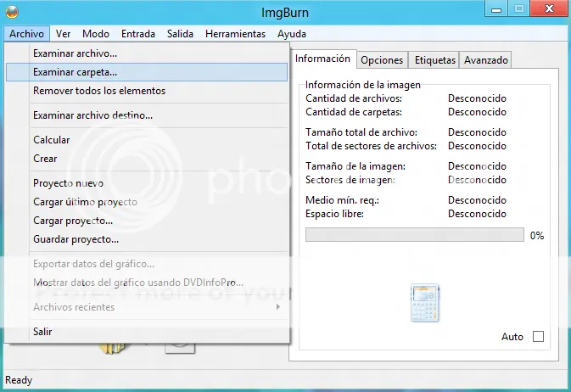This screenshot has width=571, height=392.
Task: Open the Entrada menu
Action: [x=138, y=34]
